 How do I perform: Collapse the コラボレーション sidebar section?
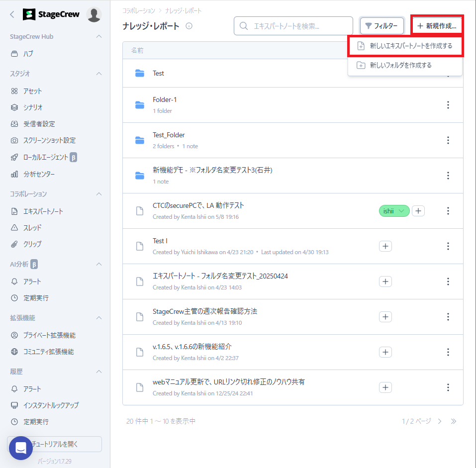(x=99, y=194)
